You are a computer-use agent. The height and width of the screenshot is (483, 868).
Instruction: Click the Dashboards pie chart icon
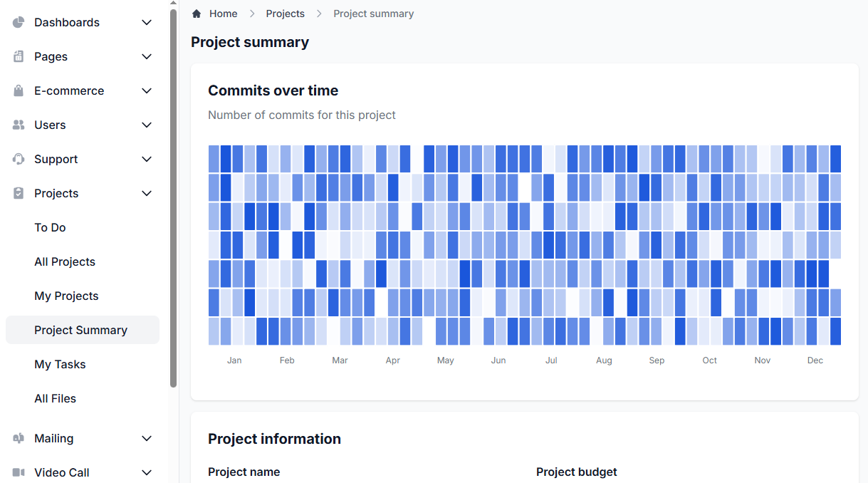[x=19, y=22]
